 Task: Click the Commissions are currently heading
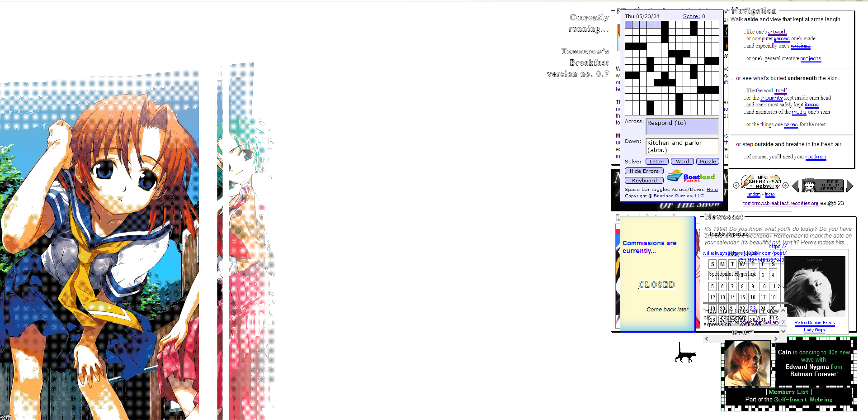click(x=650, y=247)
